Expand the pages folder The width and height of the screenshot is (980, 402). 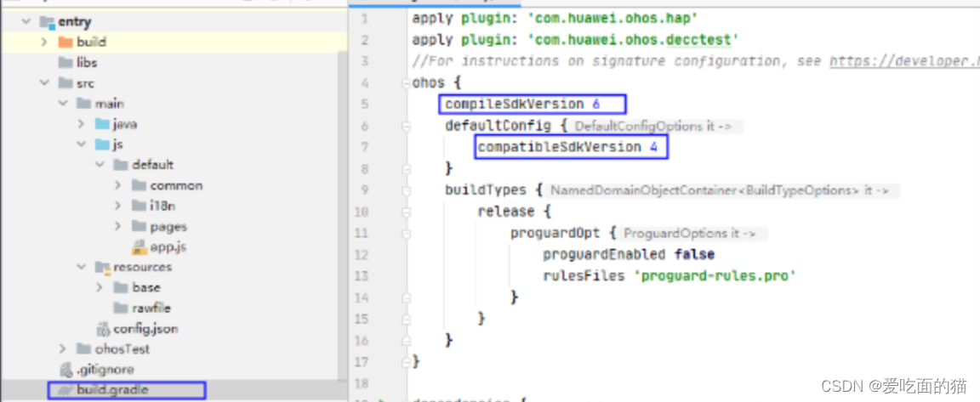coord(118,226)
